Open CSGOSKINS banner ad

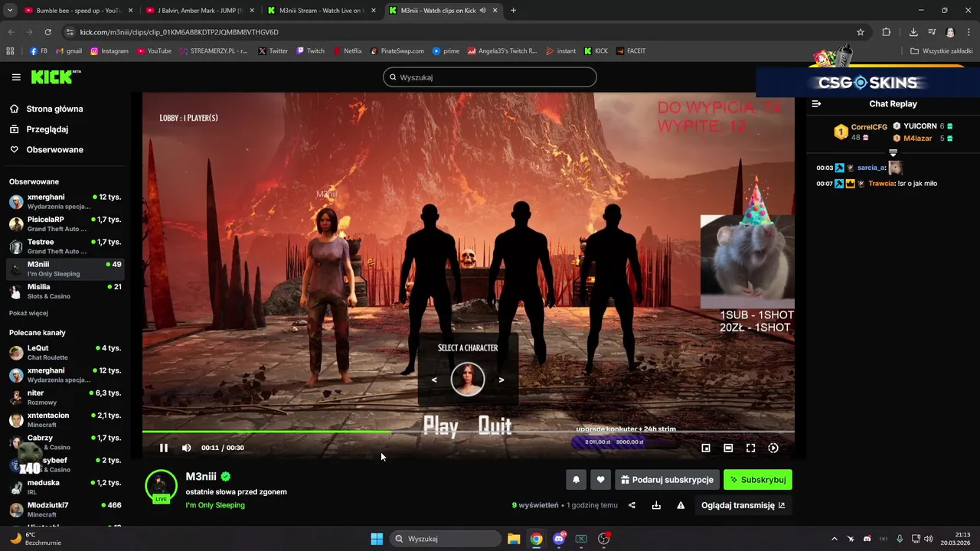[867, 82]
